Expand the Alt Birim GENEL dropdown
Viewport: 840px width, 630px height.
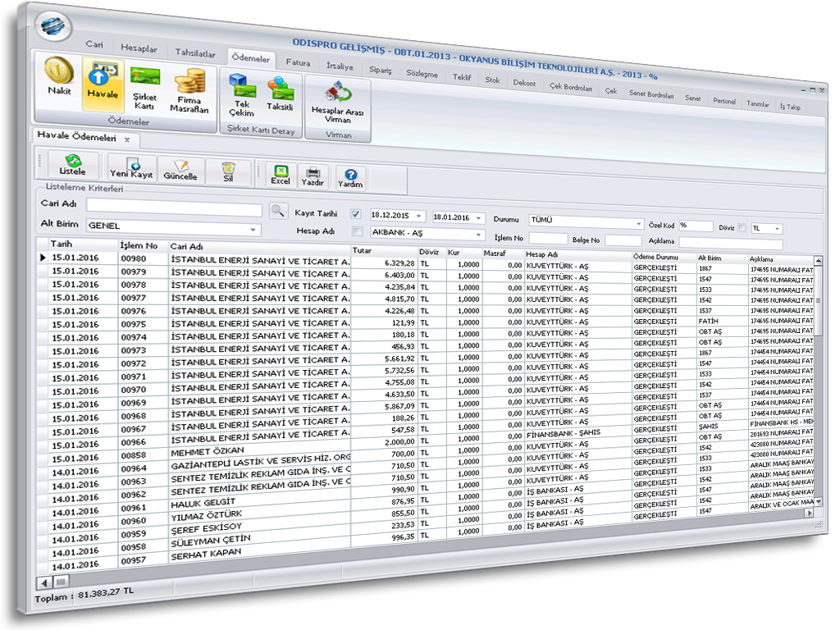[x=253, y=230]
